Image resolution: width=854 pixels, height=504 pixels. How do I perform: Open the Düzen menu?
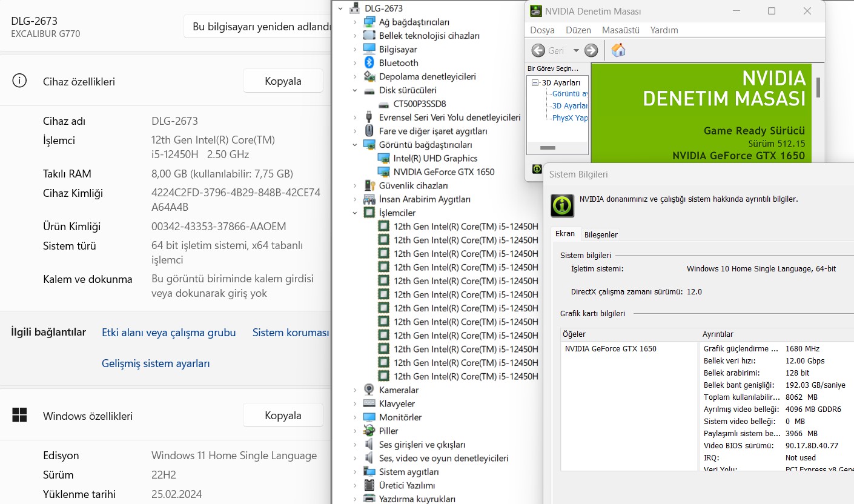[578, 30]
